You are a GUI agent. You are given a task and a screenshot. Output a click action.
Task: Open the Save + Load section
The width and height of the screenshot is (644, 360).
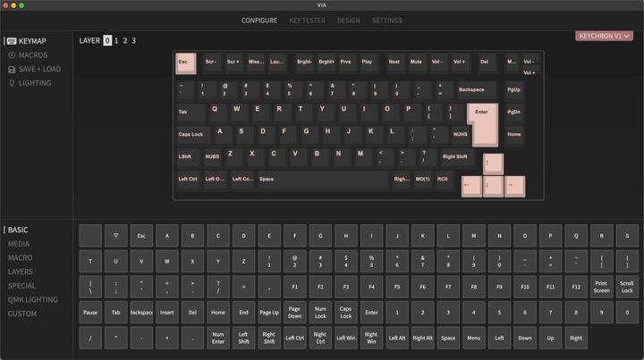[x=35, y=69]
